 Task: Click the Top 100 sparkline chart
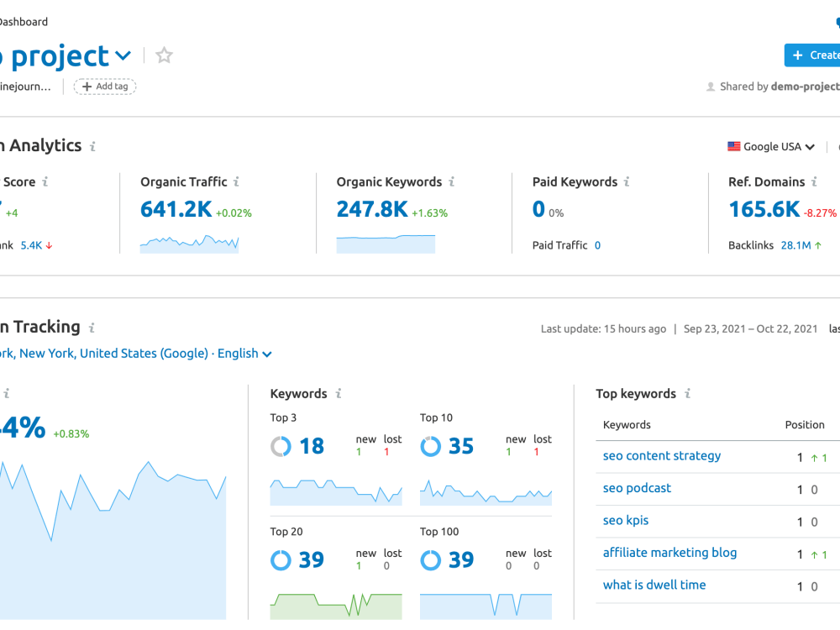pos(486,606)
